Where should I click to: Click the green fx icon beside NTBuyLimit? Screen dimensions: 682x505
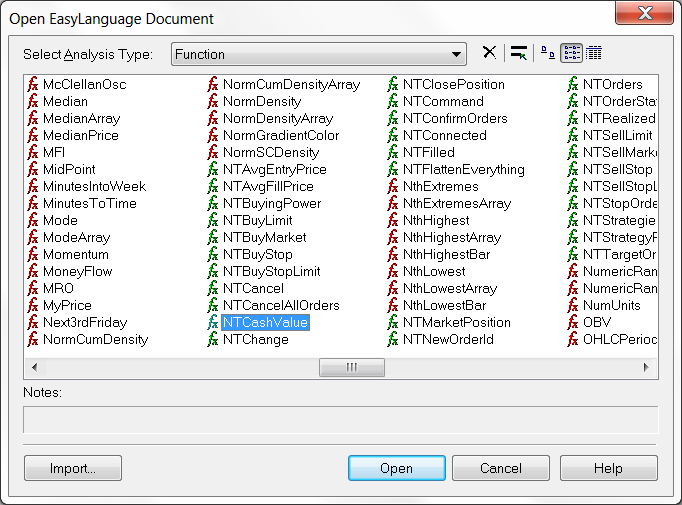213,220
